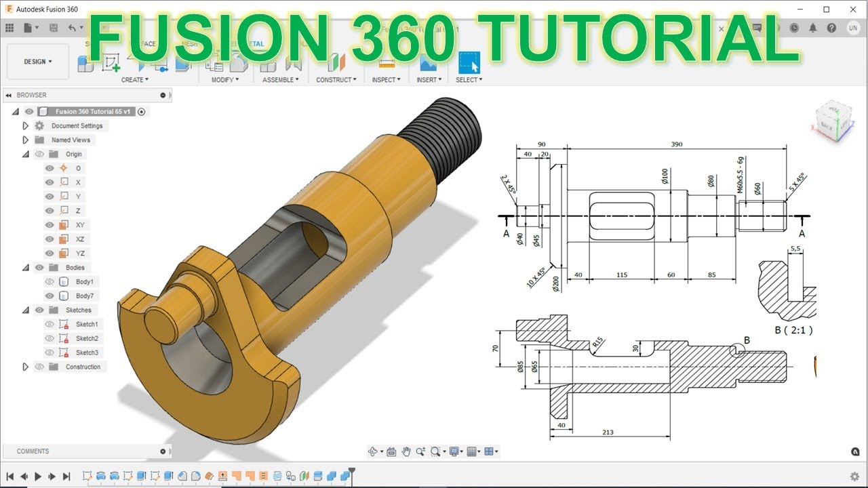Screen dimensions: 868x488
Task: Open the CREATE menu
Action: click(134, 80)
